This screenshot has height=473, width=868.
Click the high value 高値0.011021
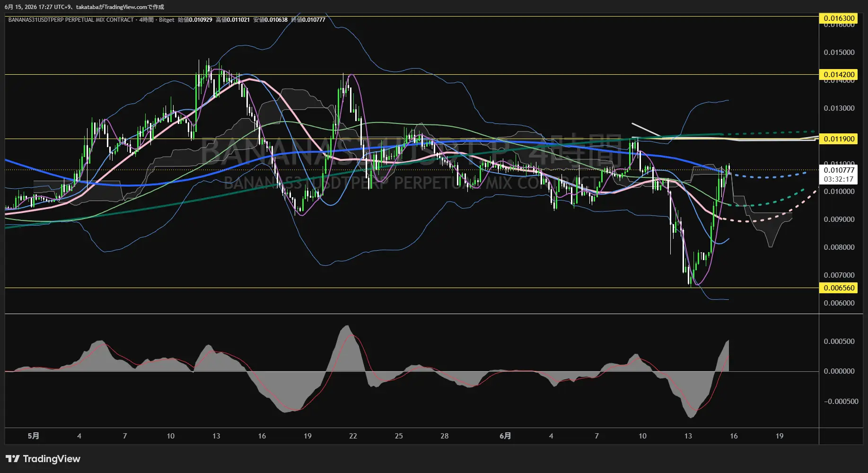click(x=233, y=20)
